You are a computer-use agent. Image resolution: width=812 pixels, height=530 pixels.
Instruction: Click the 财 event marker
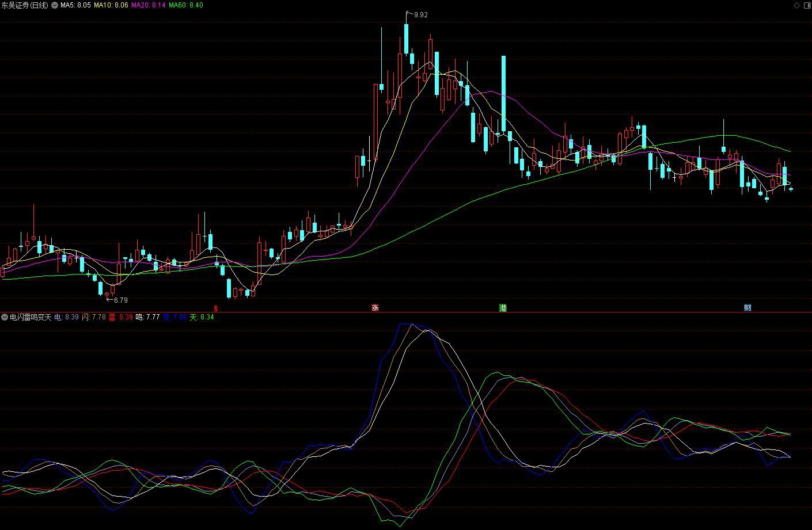tap(748, 308)
